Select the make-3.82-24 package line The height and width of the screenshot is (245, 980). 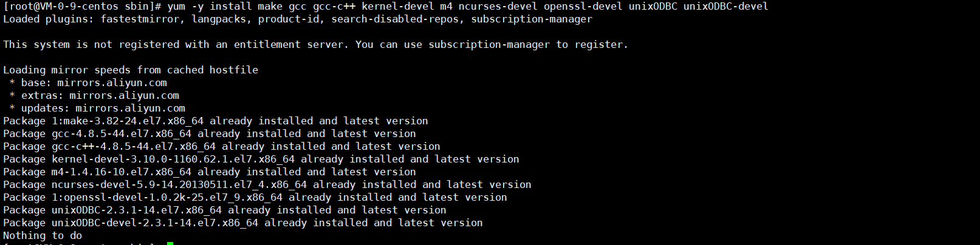click(x=216, y=121)
